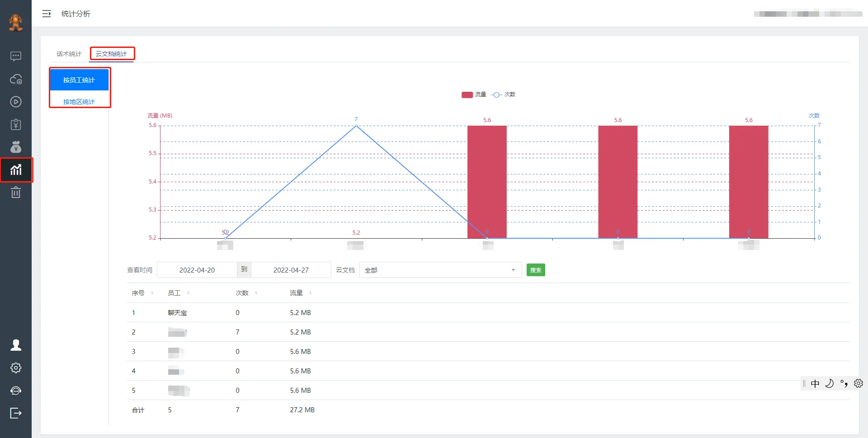
Task: Switch to the 云文档统计 tab
Action: tap(111, 54)
